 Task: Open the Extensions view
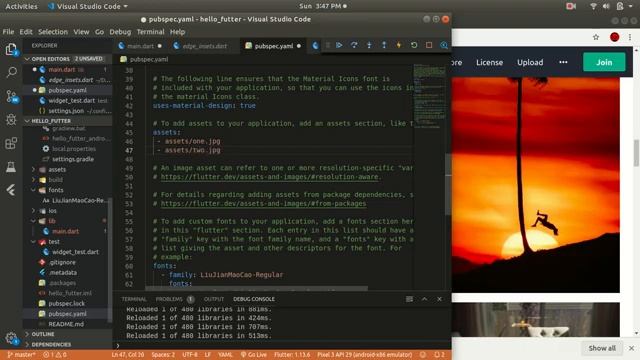tap(11, 143)
